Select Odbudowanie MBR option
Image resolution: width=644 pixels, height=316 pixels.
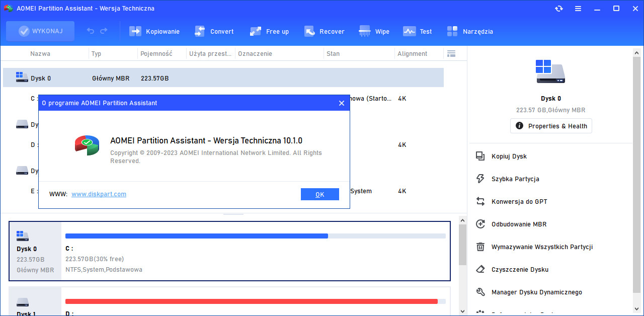pos(519,224)
